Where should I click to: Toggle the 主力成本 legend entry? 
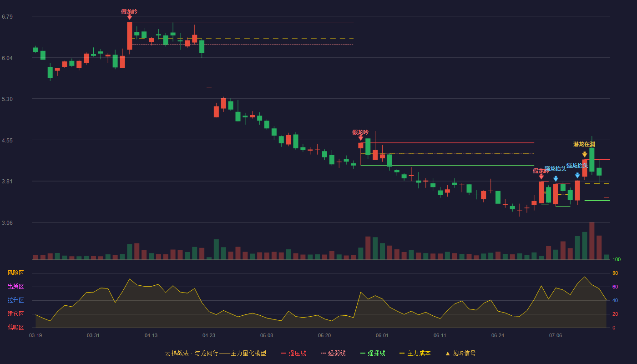[415, 353]
